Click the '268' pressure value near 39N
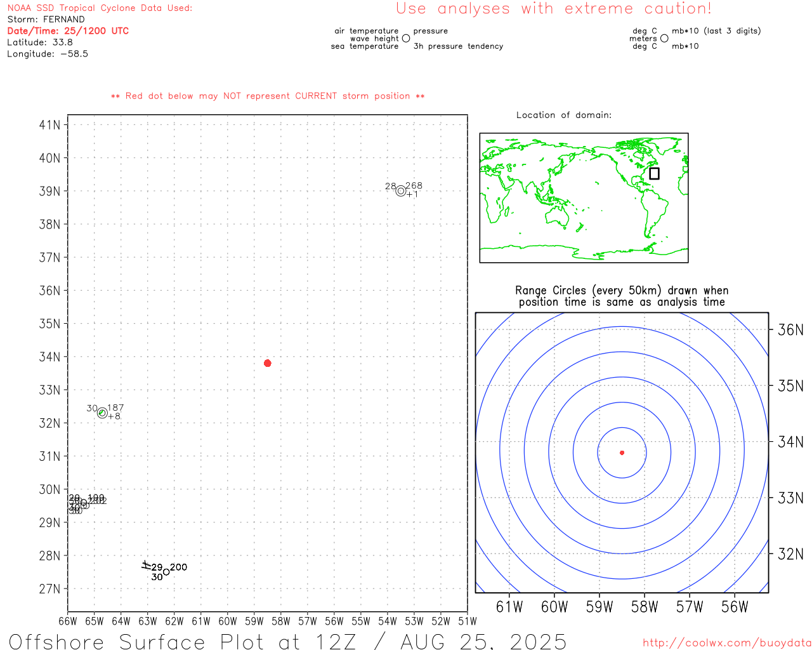 pyautogui.click(x=414, y=186)
